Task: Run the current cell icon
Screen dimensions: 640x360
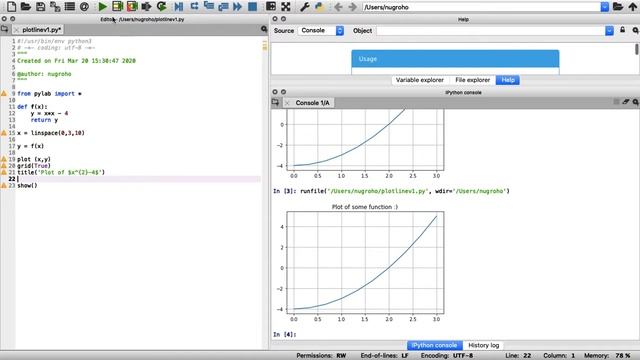Action: point(118,7)
